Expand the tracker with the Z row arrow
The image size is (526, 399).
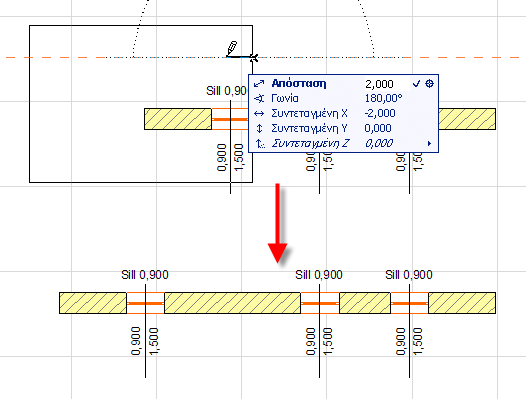[x=429, y=144]
